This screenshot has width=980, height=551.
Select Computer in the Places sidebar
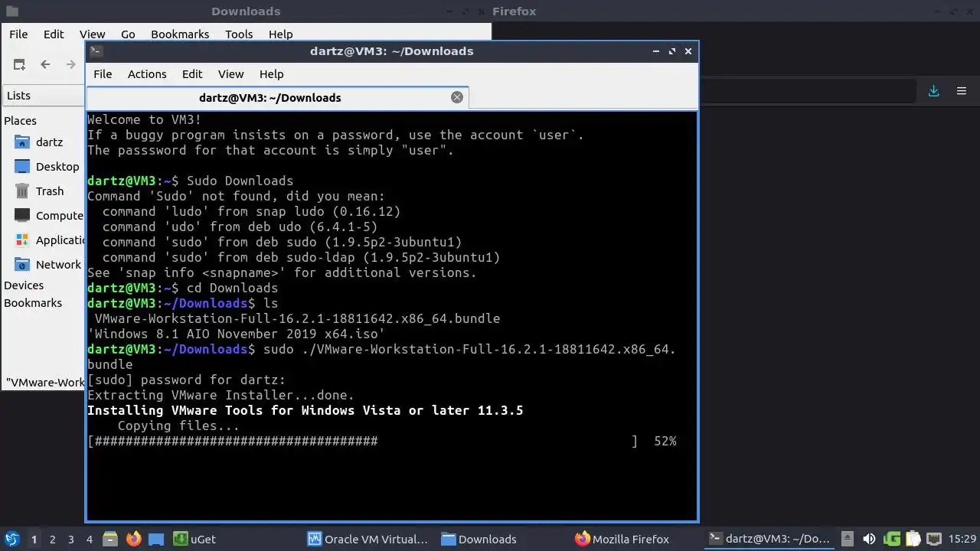47,216
